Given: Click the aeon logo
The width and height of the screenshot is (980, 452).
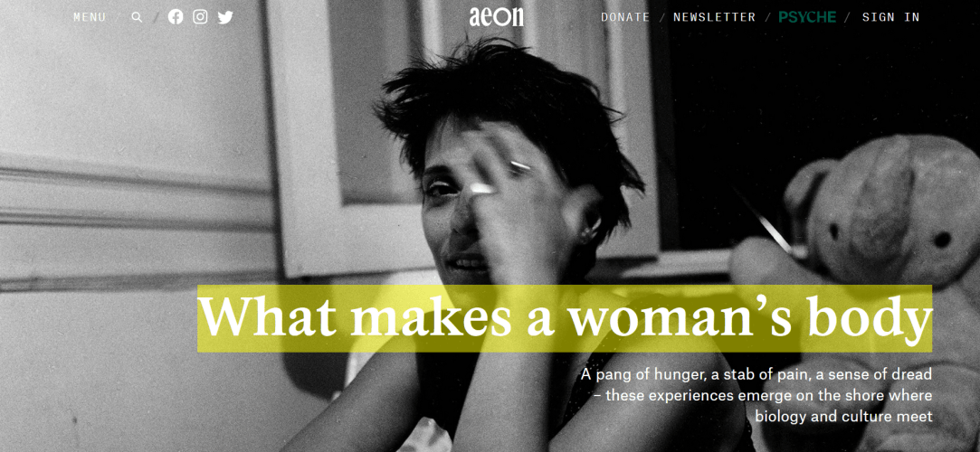Looking at the screenshot, I should 496,17.
